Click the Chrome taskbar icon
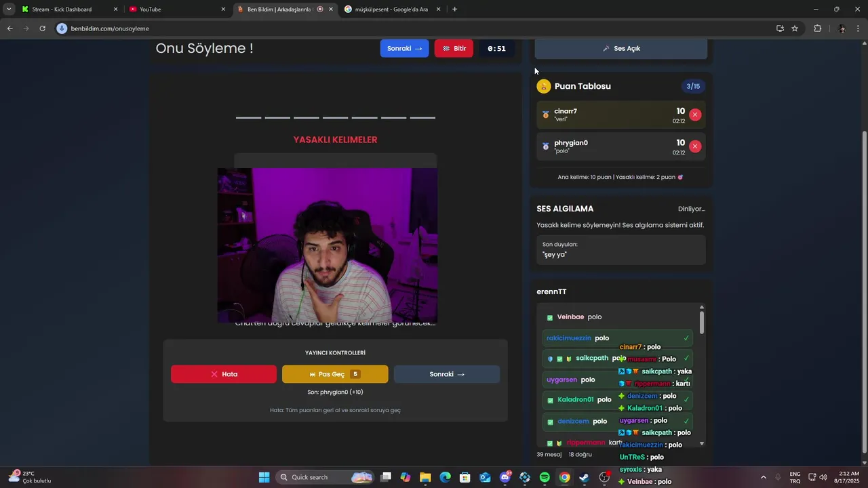Image resolution: width=868 pixels, height=488 pixels. [564, 477]
